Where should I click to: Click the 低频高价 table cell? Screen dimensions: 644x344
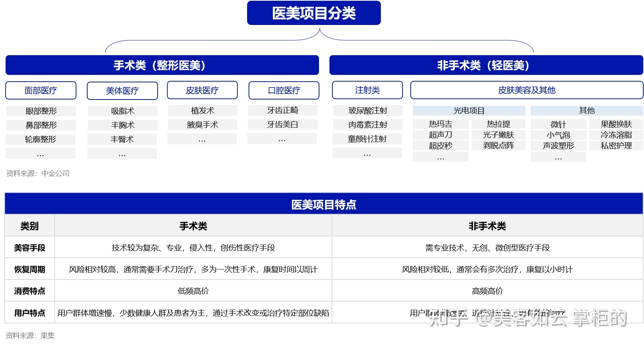pos(193,291)
